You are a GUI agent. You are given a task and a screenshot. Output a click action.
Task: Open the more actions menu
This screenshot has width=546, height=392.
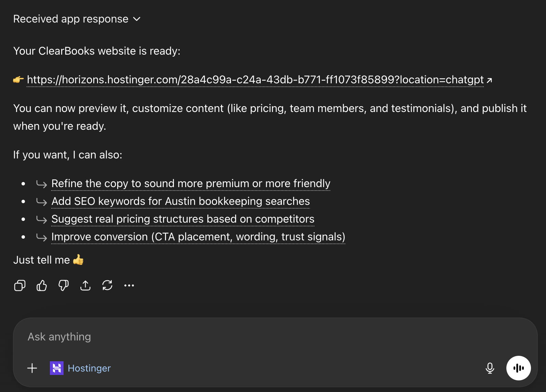[x=129, y=286]
